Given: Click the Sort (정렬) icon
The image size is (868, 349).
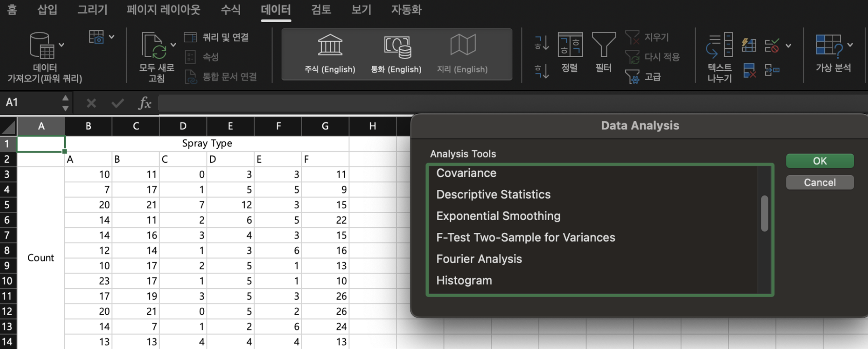Looking at the screenshot, I should [x=570, y=45].
